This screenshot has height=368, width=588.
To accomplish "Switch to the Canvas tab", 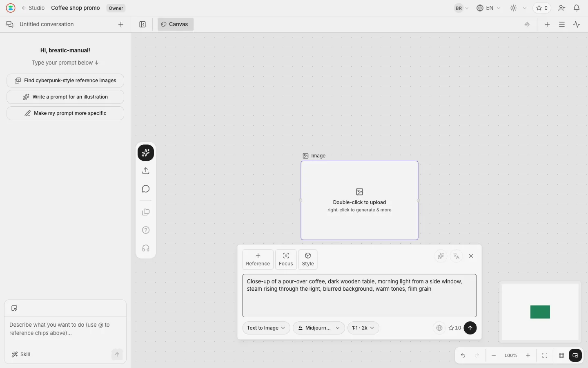I will pyautogui.click(x=175, y=24).
